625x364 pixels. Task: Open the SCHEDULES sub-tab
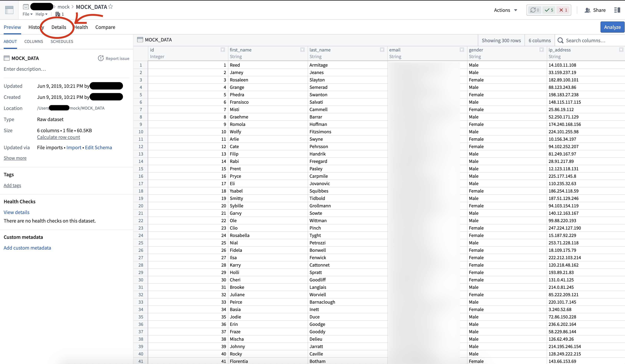click(62, 41)
